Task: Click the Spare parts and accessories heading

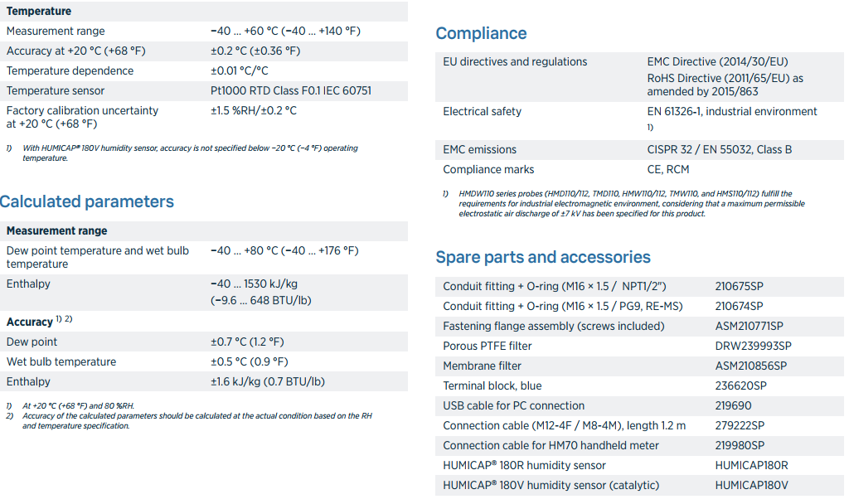Action: point(543,257)
